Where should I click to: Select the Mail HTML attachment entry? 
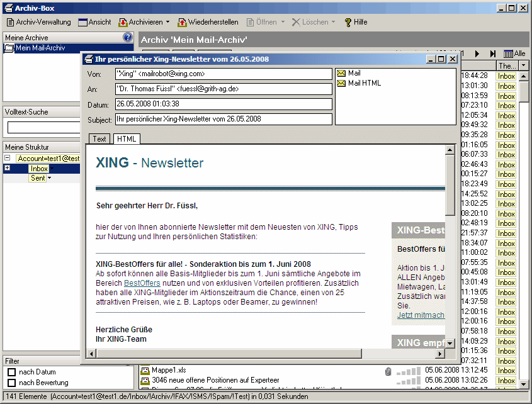[x=364, y=83]
